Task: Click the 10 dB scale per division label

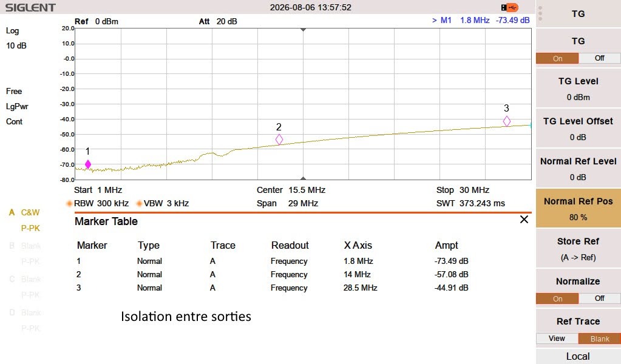Action: (16, 45)
